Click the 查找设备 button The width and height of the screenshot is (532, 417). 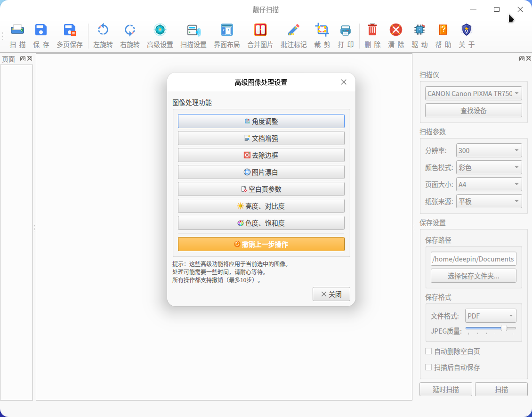(x=473, y=110)
